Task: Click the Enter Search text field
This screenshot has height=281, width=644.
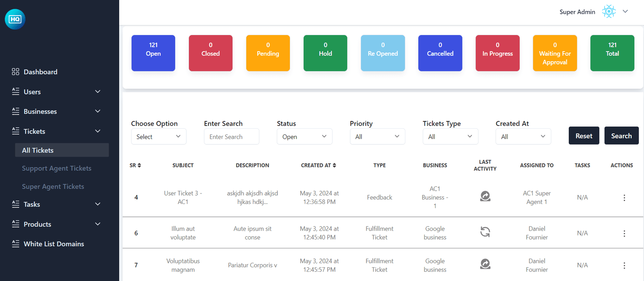Action: [x=231, y=137]
